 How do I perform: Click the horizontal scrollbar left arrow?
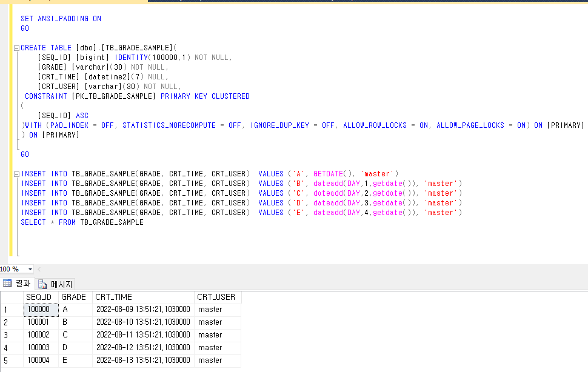click(40, 269)
